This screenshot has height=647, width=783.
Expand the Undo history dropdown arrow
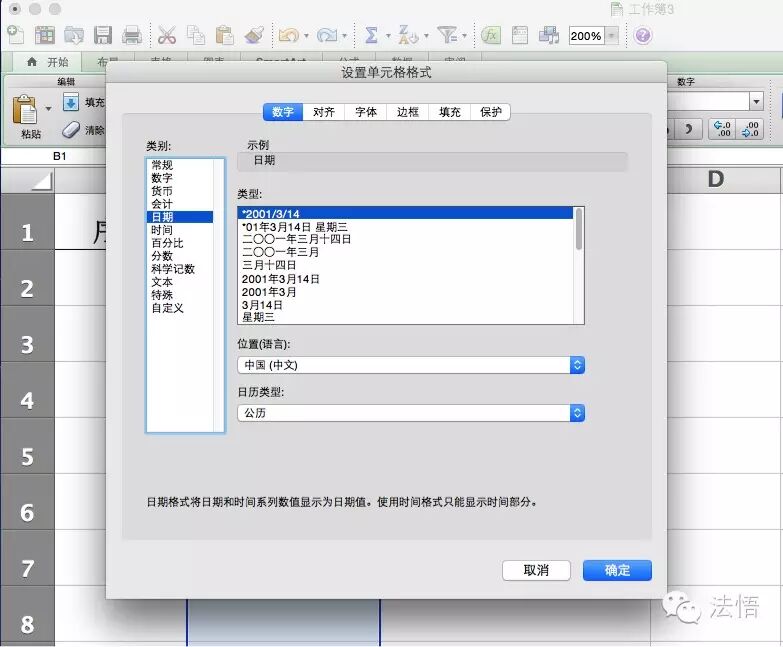click(307, 36)
